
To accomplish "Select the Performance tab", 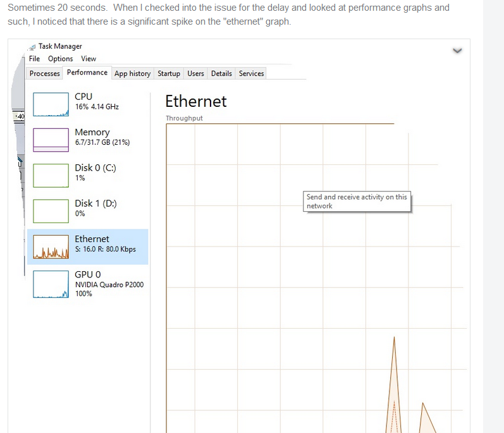I will 87,73.
